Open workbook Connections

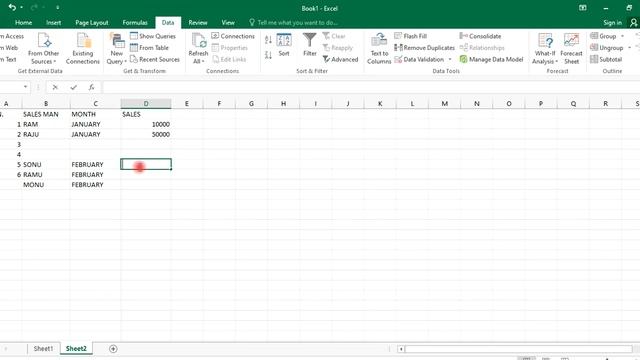[233, 36]
